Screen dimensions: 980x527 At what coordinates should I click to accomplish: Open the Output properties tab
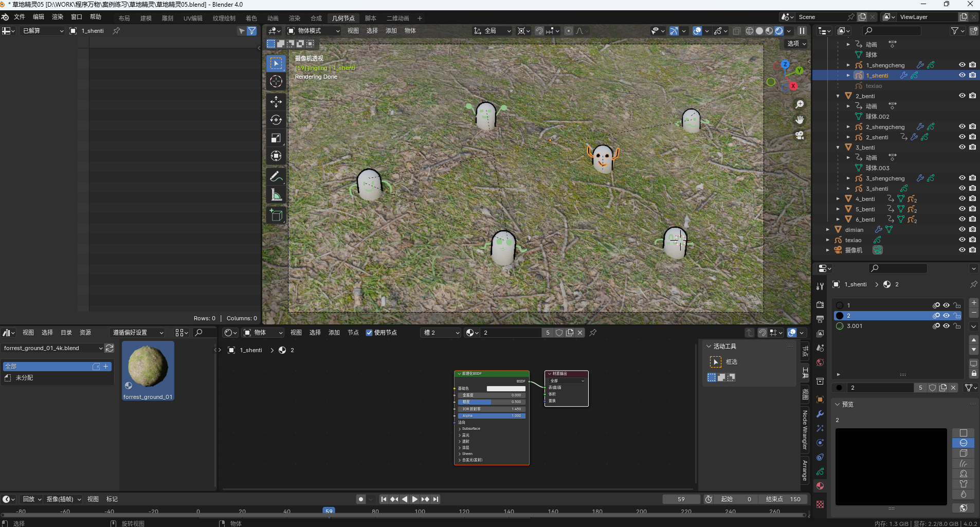(820, 319)
